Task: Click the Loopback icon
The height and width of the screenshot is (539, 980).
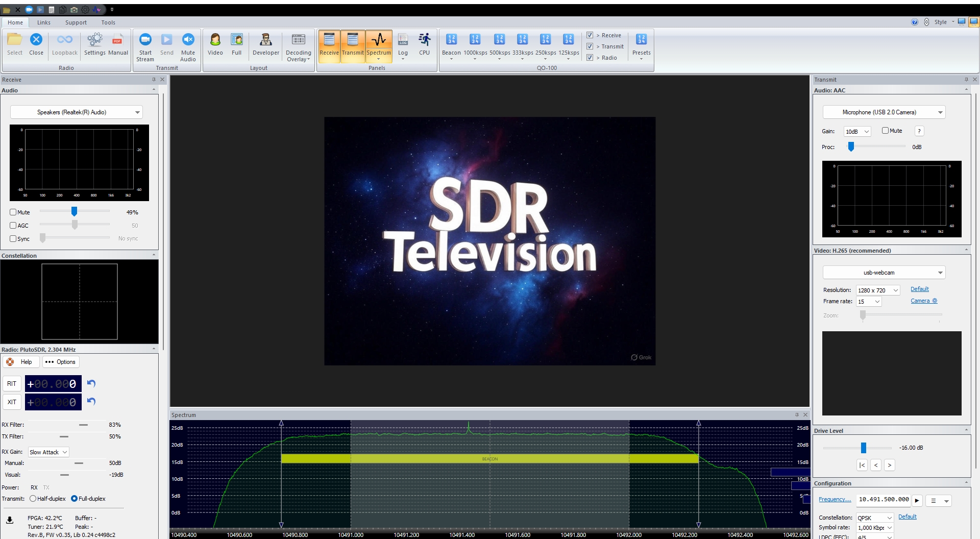Action: [x=64, y=44]
